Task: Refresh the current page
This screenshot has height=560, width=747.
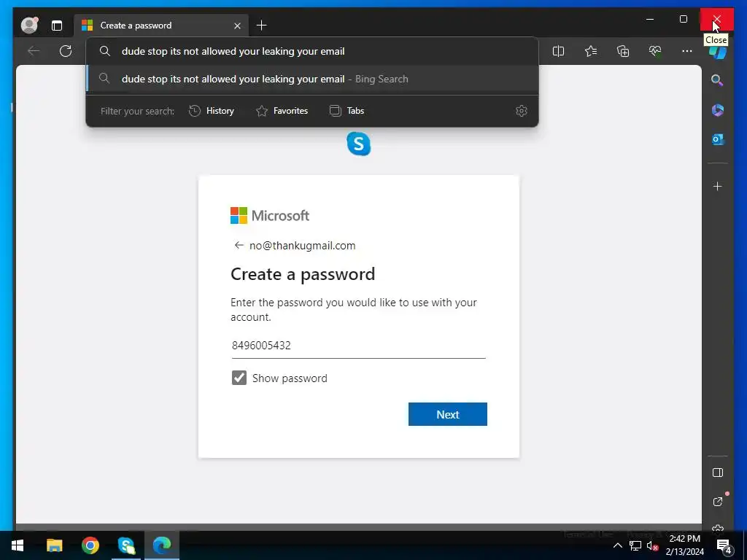Action: [x=66, y=51]
